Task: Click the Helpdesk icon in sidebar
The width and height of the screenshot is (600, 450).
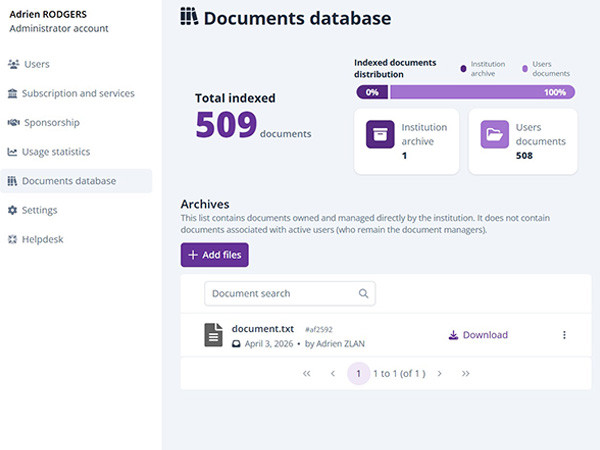Action: [13, 239]
